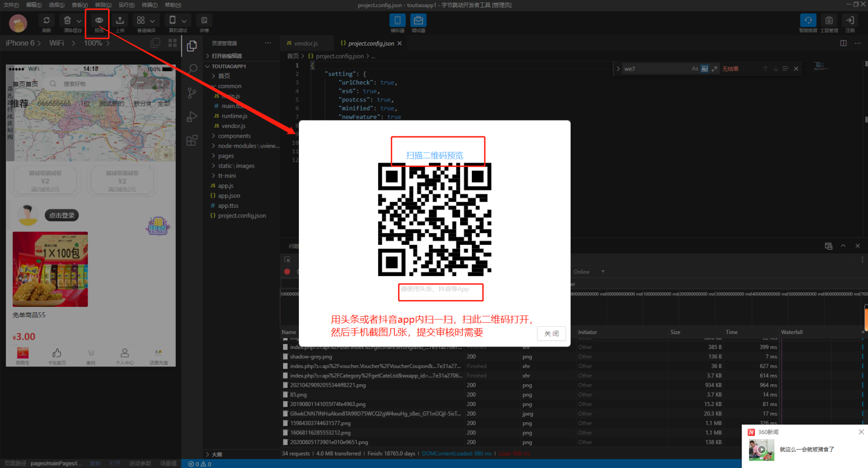Switch to the vendor.js tab
Screen dimensions: 868x468
305,44
